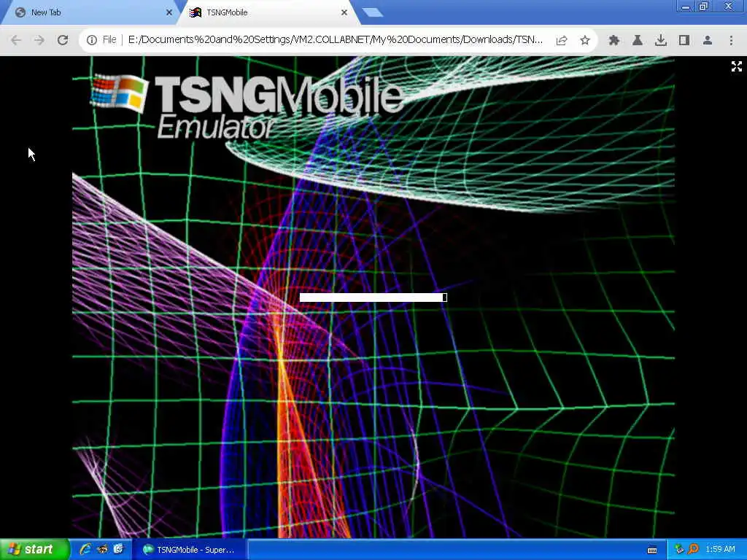The image size is (747, 560).
Task: Open the profile account menu
Action: coord(708,41)
